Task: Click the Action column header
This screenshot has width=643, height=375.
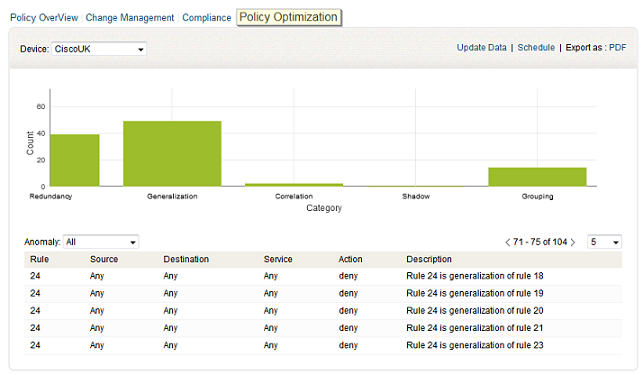Action: click(350, 259)
